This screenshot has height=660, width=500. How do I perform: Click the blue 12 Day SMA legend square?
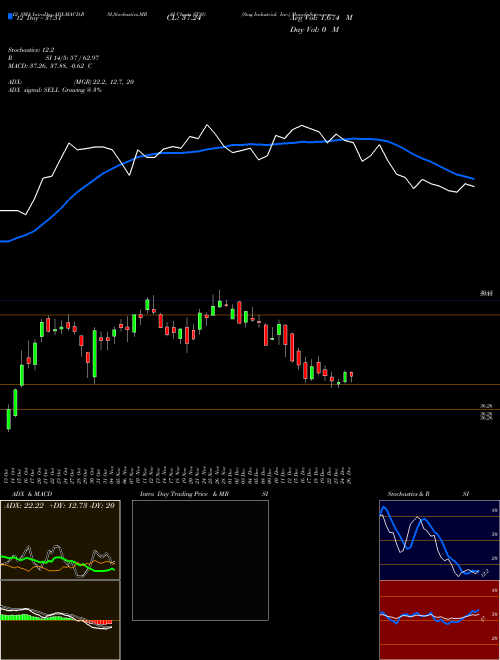point(10,16)
